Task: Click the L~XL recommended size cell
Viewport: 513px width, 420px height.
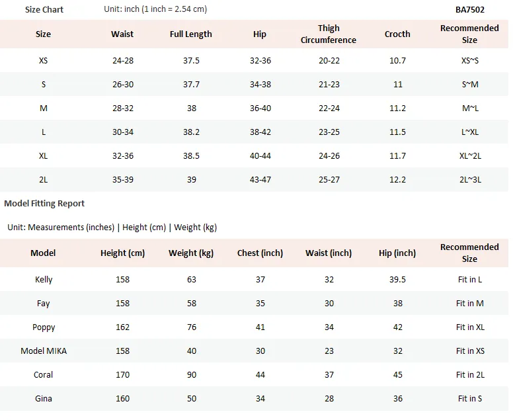Action: click(470, 132)
